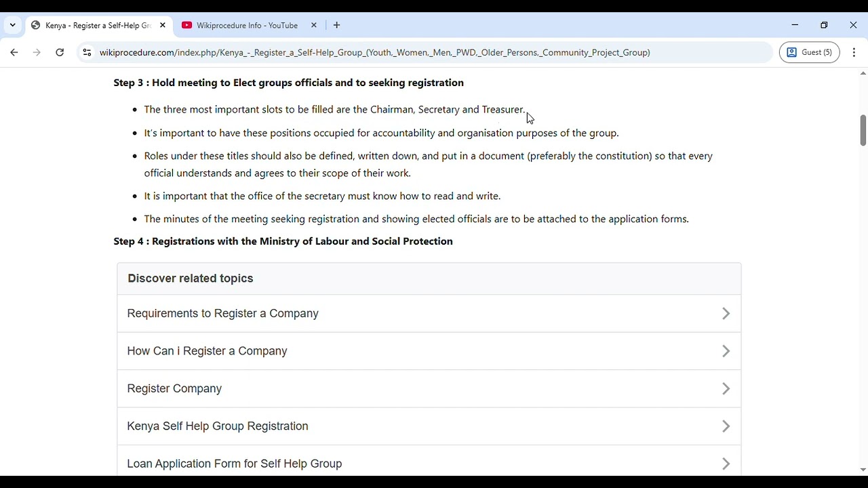Reload the current page
This screenshot has width=868, height=488.
[60, 52]
